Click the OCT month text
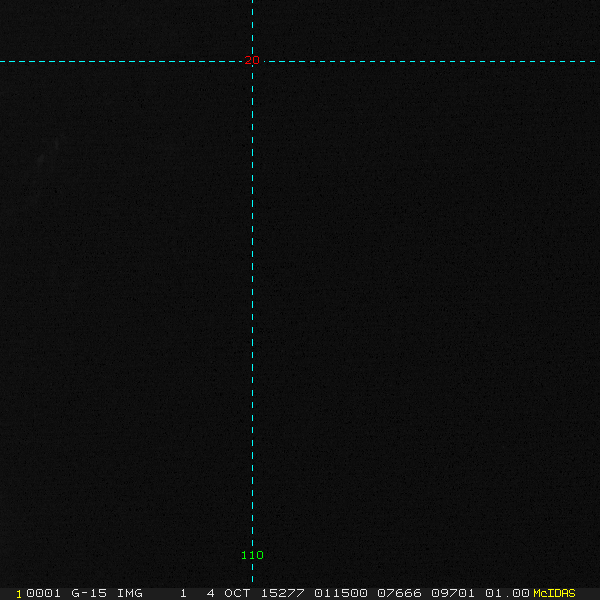The height and width of the screenshot is (600, 600). [x=238, y=593]
